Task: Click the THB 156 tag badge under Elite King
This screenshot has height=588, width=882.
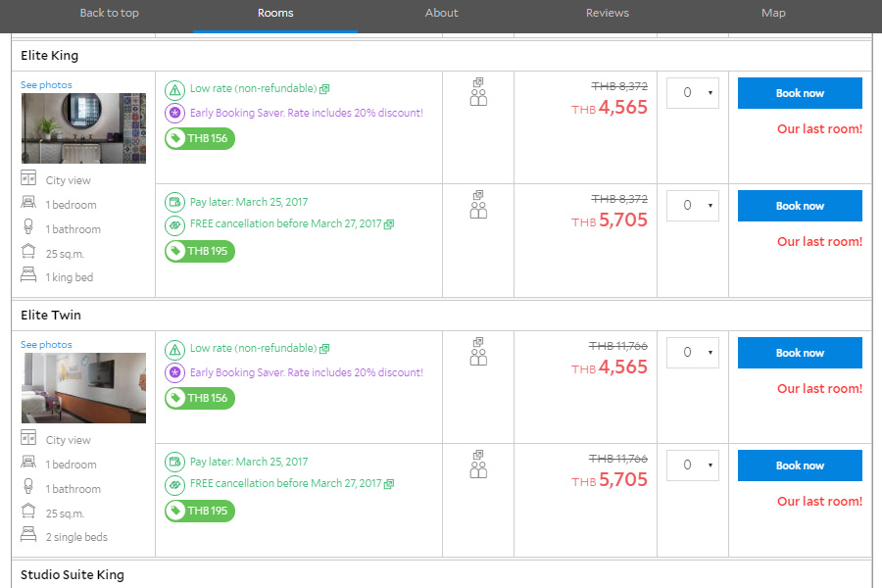Action: pos(200,139)
